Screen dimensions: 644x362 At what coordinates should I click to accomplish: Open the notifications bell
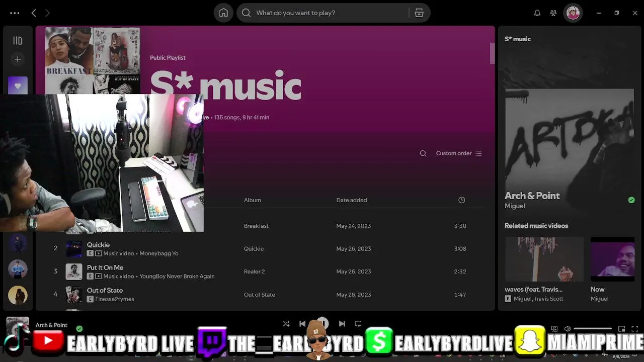pos(537,13)
